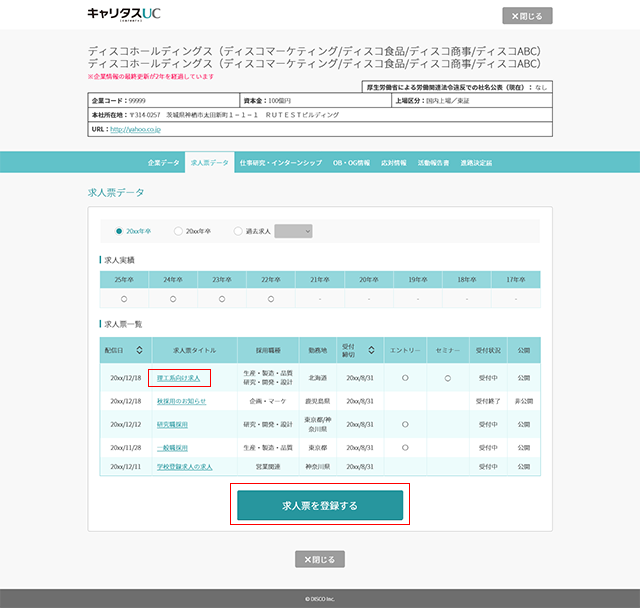Open the 学校登録求人の求人 link
640x608 pixels.
184,467
